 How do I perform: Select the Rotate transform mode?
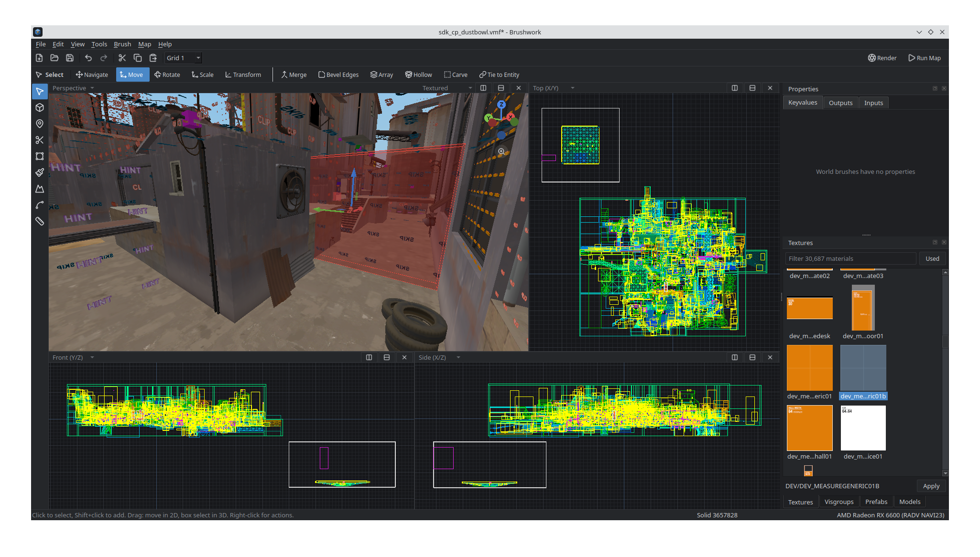pos(167,75)
